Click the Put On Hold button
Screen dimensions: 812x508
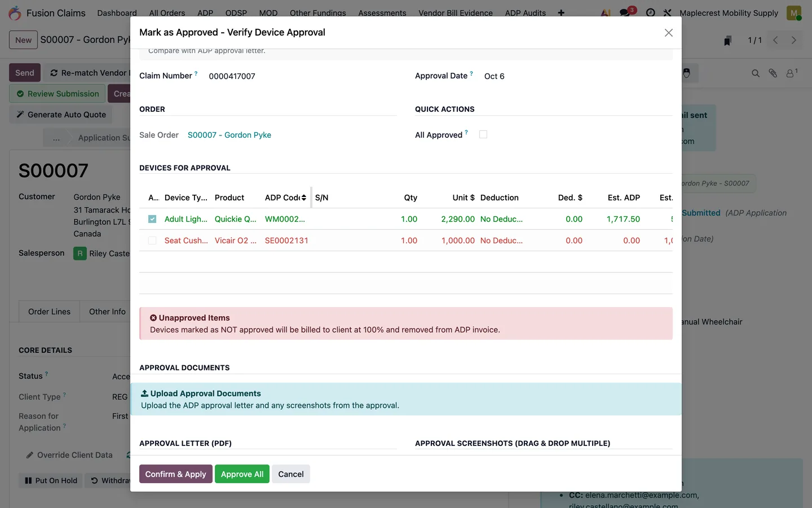pyautogui.click(x=51, y=481)
